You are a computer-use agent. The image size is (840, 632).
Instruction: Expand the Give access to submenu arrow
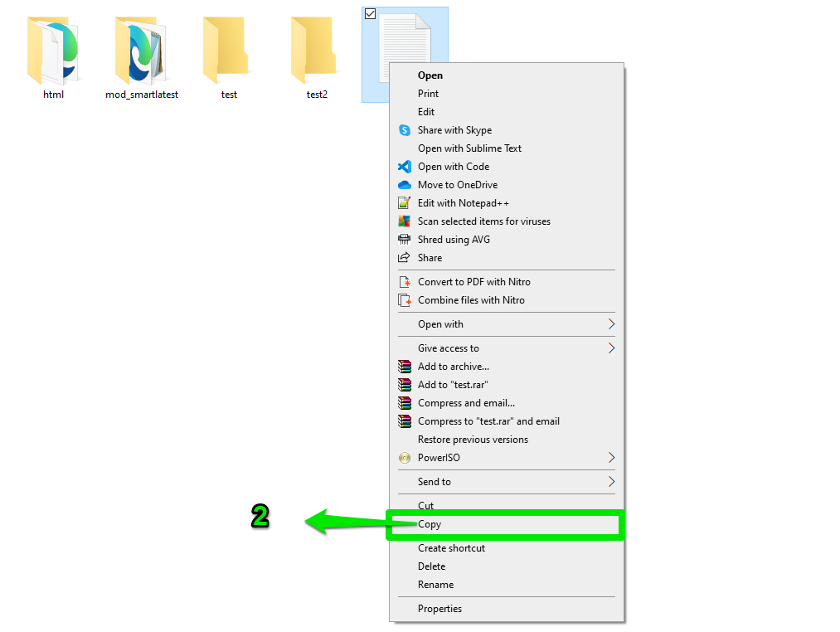point(611,348)
